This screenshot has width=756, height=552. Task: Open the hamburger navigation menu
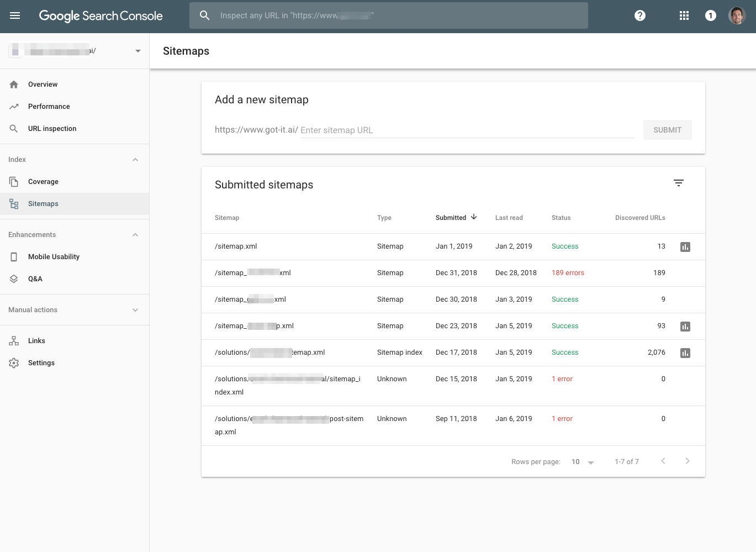pos(15,15)
